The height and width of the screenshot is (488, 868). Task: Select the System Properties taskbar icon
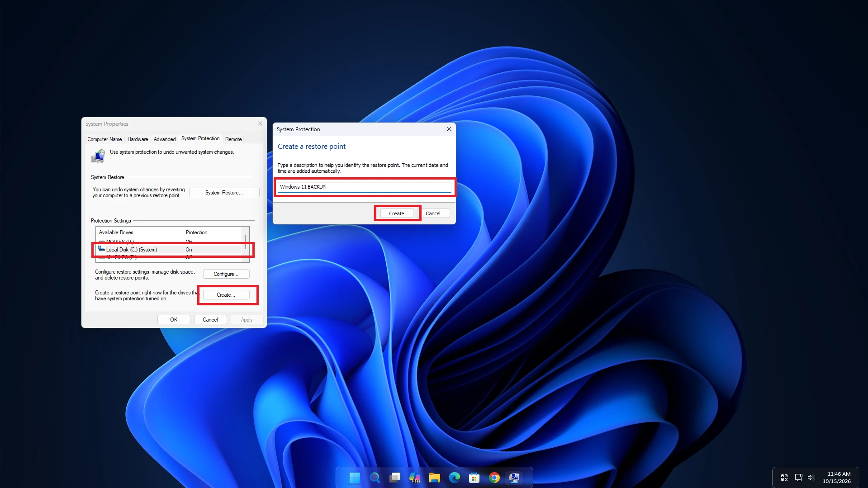tap(514, 478)
